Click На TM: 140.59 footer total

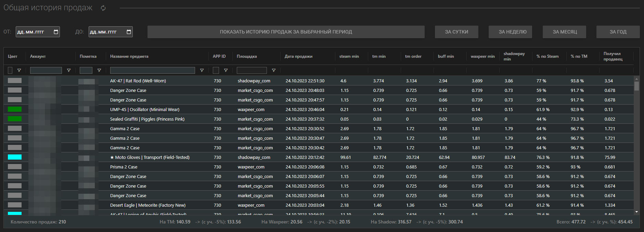pos(175,222)
